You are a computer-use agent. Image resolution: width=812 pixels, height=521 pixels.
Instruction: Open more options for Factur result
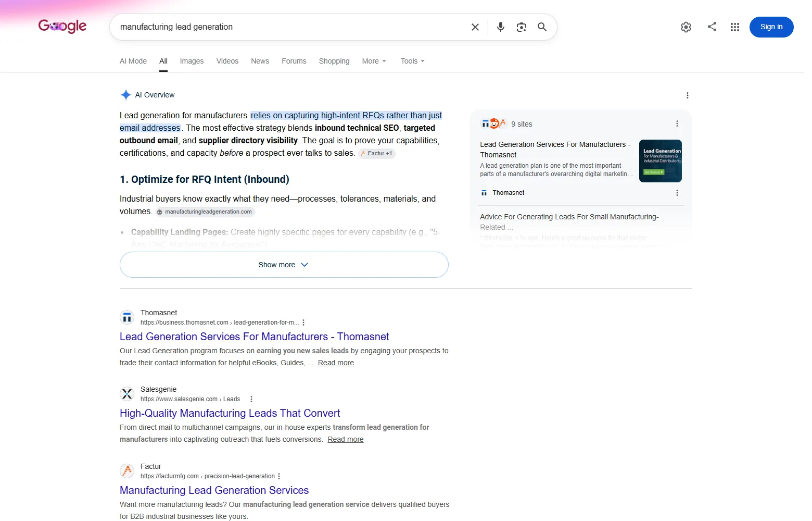(279, 476)
